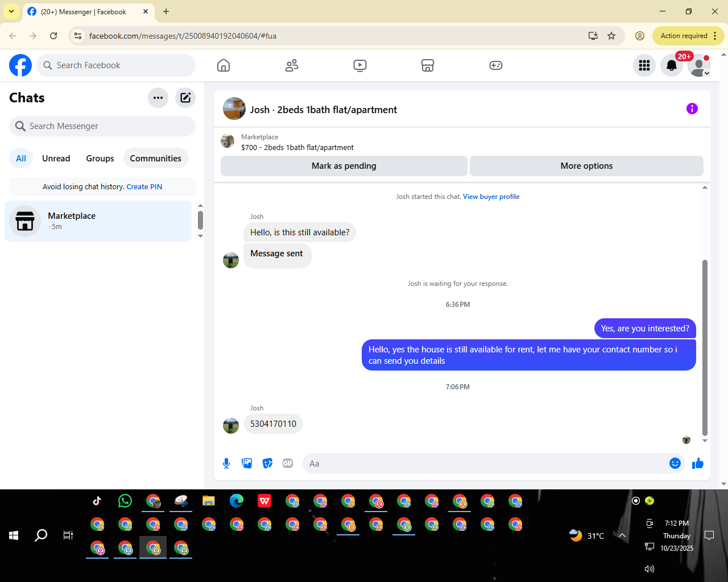Show hidden system tray icons chevron

(622, 535)
